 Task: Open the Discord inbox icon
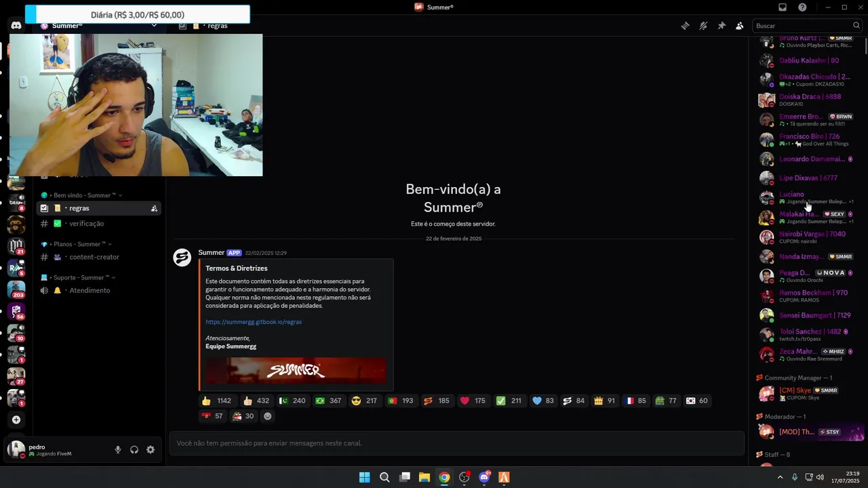(x=783, y=7)
